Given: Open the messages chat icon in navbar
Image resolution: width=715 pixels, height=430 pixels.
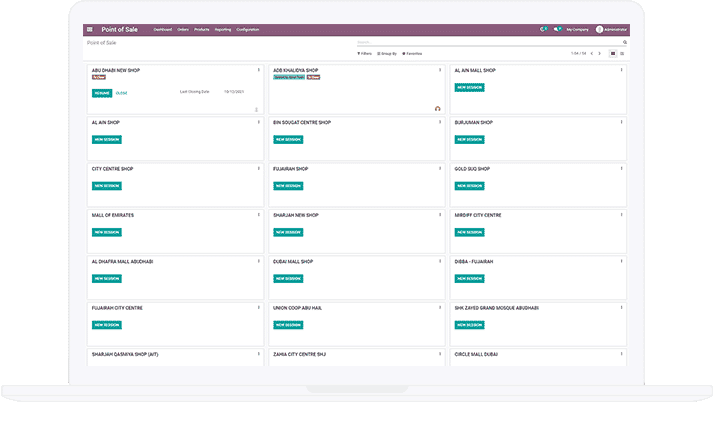Looking at the screenshot, I should [558, 30].
